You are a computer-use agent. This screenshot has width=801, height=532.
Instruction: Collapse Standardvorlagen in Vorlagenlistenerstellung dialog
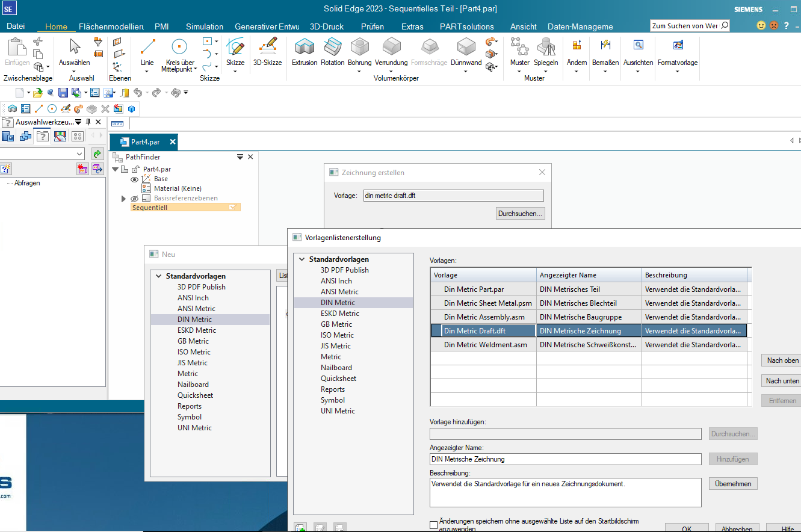coord(302,259)
